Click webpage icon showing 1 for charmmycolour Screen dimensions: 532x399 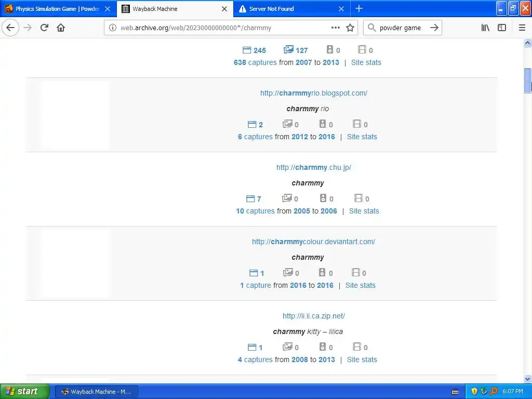click(254, 273)
